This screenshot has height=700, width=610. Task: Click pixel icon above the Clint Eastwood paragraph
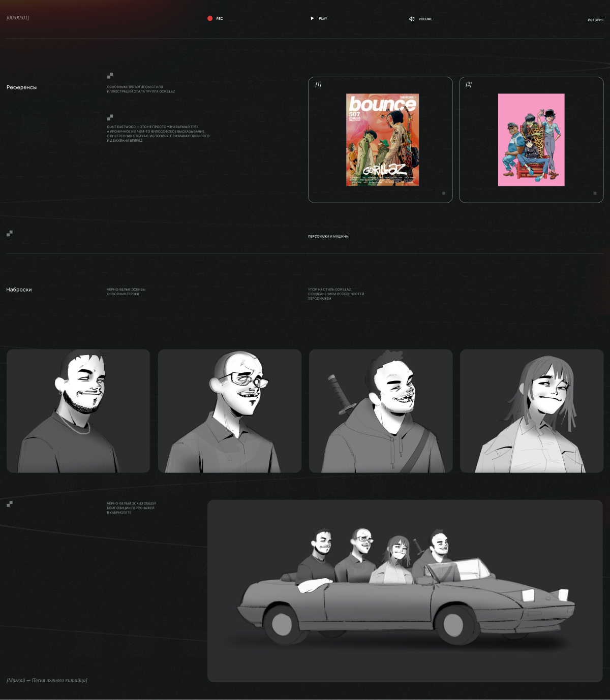tap(110, 117)
